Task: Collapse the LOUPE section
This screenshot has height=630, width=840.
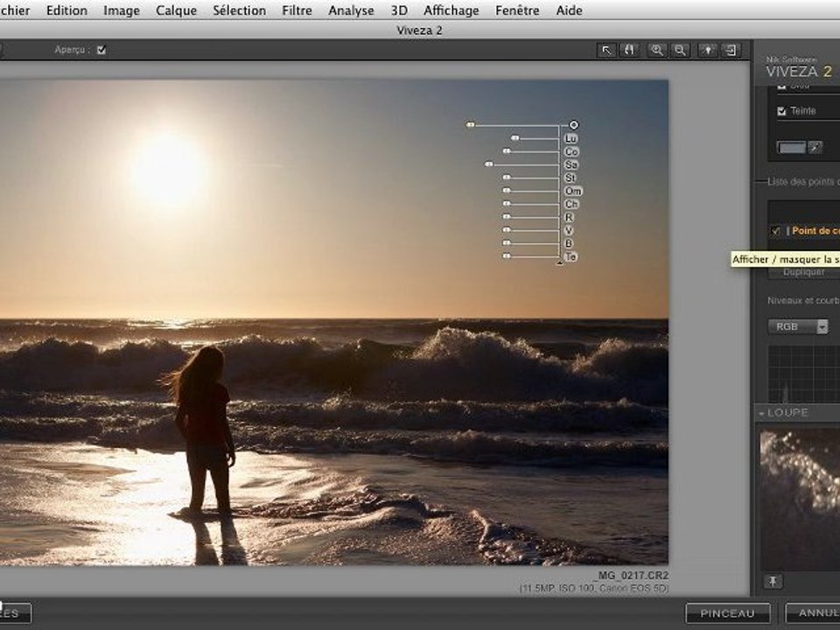Action: (761, 414)
